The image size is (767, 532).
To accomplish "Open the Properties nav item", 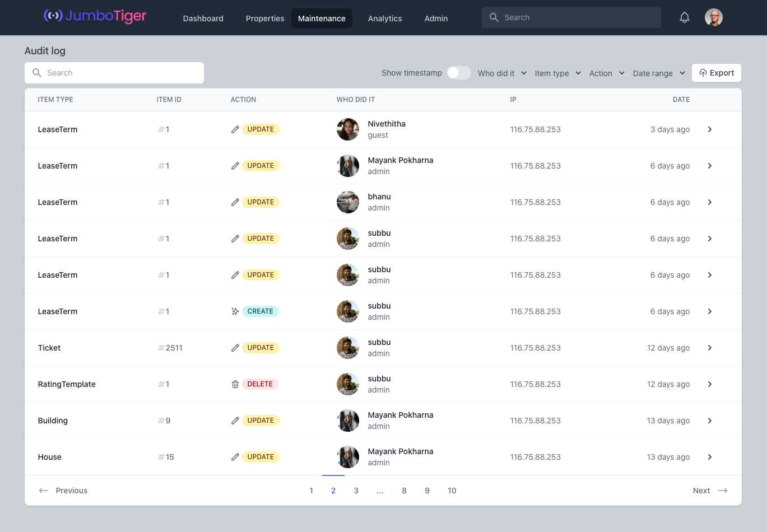I will 265,18.
